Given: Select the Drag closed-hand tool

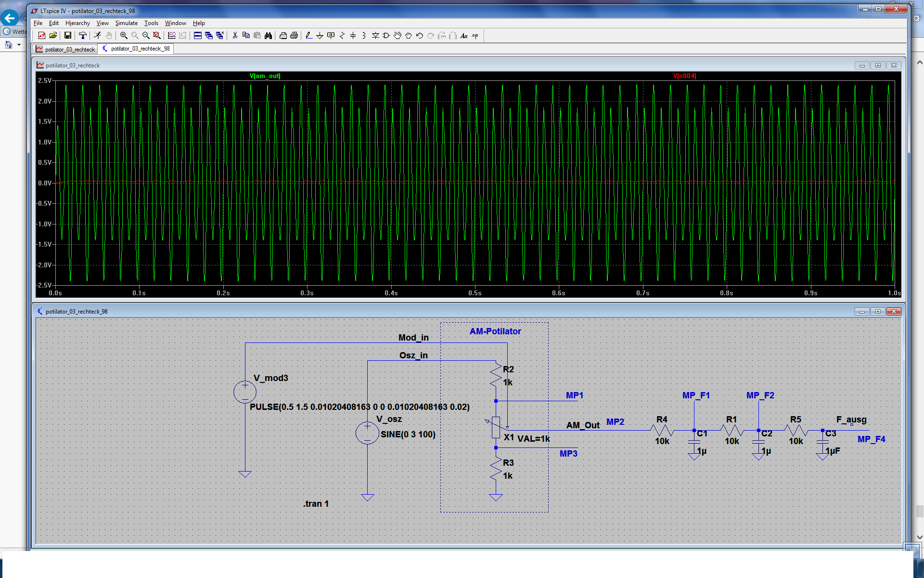Looking at the screenshot, I should coord(409,36).
